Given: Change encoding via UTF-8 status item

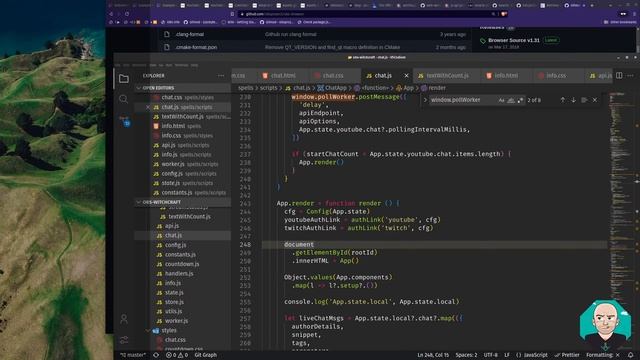Looking at the screenshot, I should pyautogui.click(x=491, y=355).
